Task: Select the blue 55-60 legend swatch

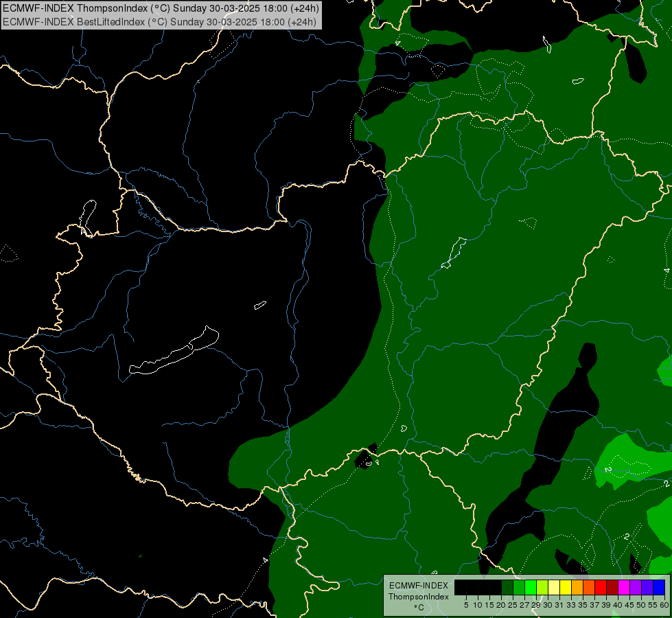Action: (659, 587)
